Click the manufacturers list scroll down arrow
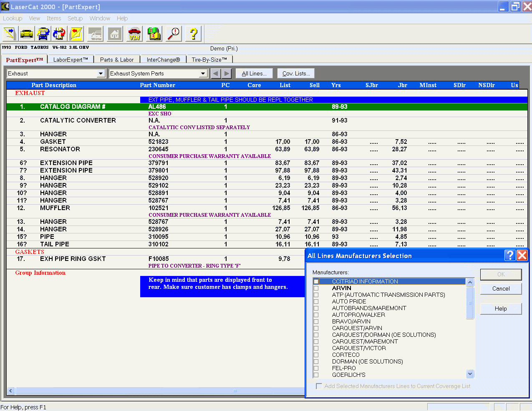The height and width of the screenshot is (411, 532). click(x=470, y=374)
